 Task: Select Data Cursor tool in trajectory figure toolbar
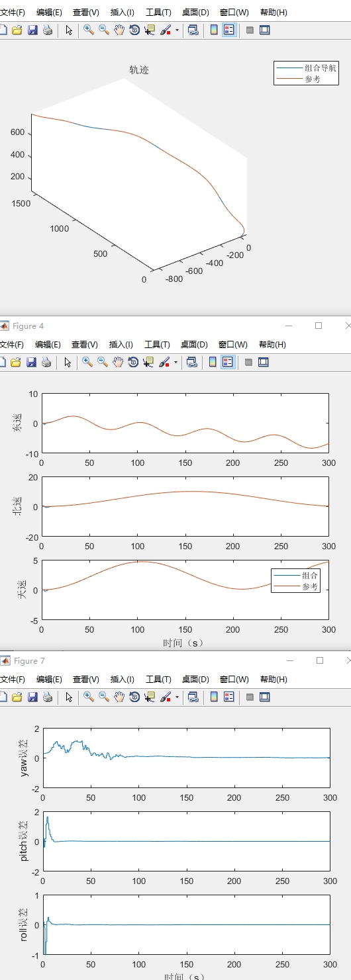pyautogui.click(x=150, y=30)
